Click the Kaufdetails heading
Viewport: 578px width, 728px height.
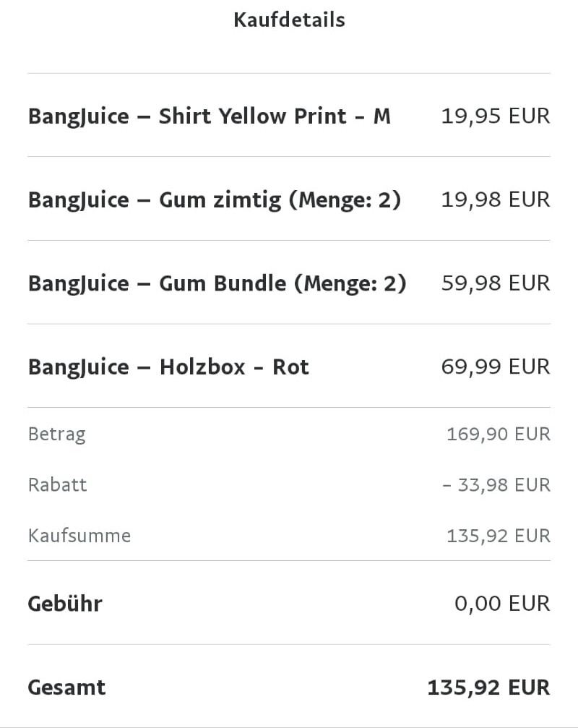point(289,20)
